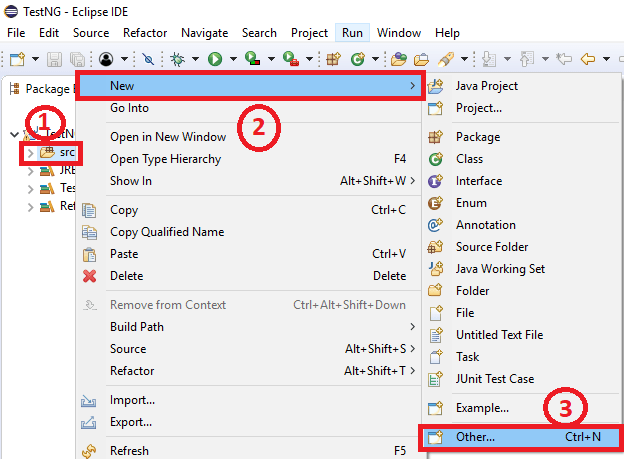624x459 pixels.
Task: Open the Navigate menu
Action: [205, 33]
